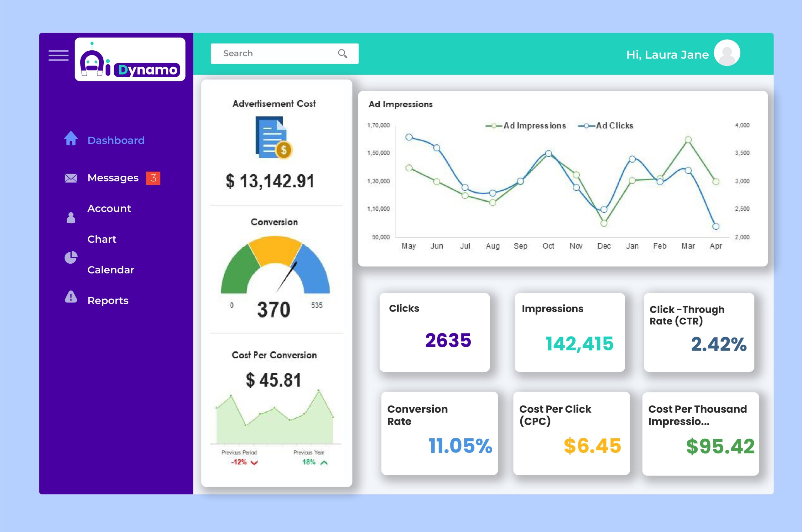Image resolution: width=802 pixels, height=532 pixels.
Task: Select the Reports menu item
Action: tap(107, 300)
